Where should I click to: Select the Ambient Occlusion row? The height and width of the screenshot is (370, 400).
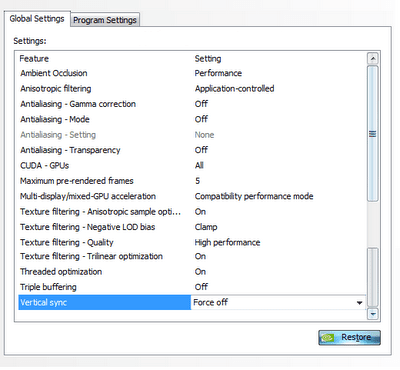click(192, 73)
